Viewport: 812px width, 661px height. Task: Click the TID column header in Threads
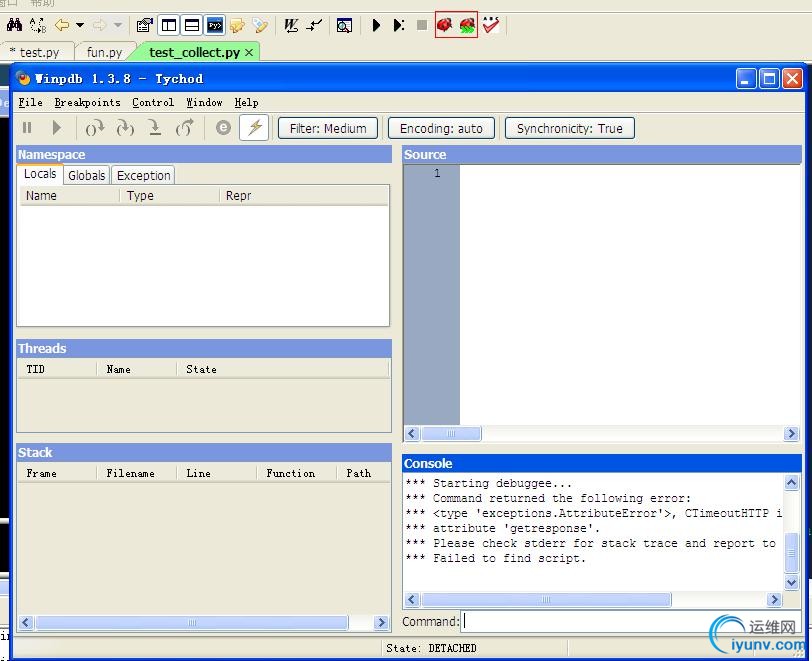(x=57, y=369)
